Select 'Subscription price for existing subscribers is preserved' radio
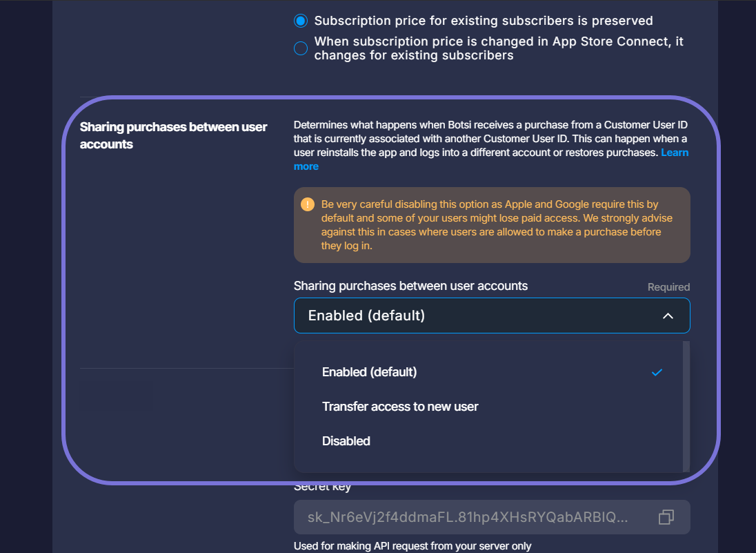 pos(301,21)
